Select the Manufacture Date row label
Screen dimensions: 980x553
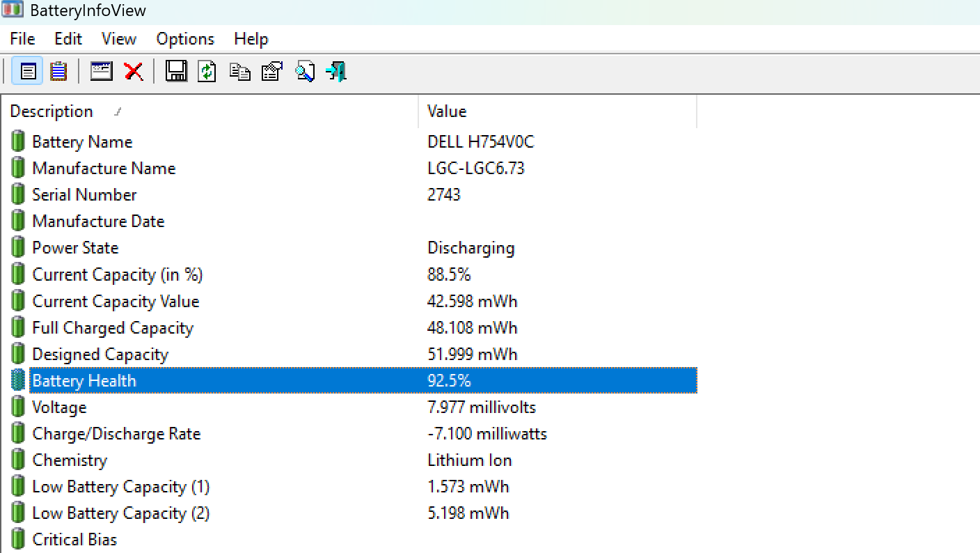(x=98, y=221)
